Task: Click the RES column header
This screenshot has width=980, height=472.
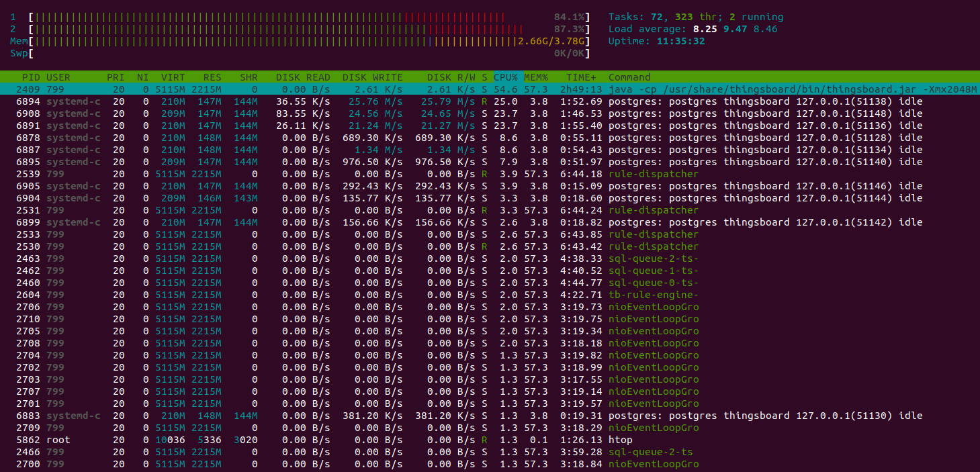Action: click(x=212, y=77)
